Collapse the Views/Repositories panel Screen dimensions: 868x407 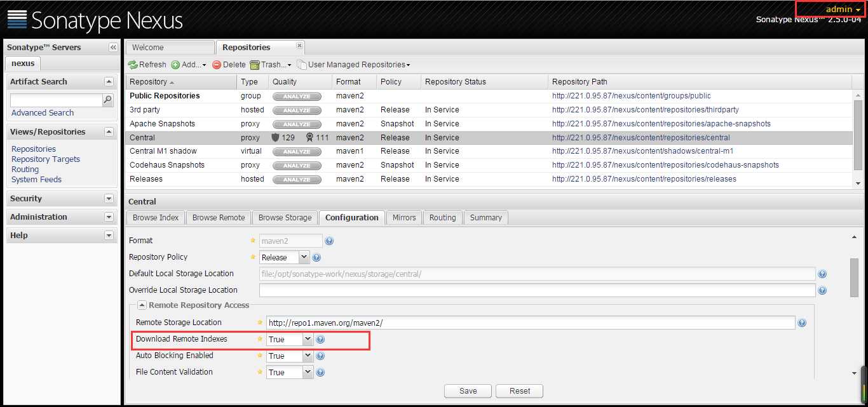coord(109,131)
